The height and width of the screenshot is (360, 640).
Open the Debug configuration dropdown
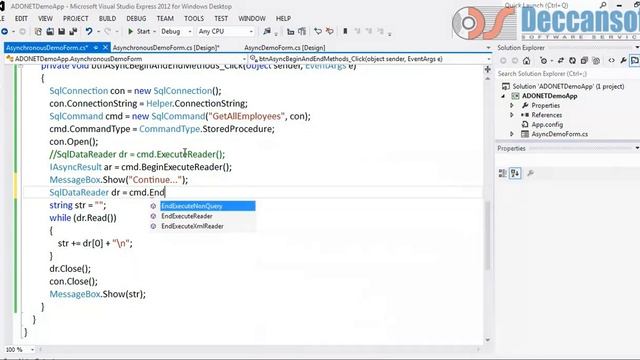tap(176, 31)
